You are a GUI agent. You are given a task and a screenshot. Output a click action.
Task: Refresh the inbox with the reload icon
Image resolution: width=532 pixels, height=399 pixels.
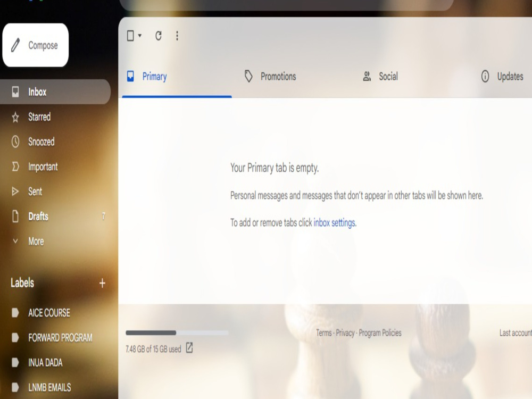point(159,36)
